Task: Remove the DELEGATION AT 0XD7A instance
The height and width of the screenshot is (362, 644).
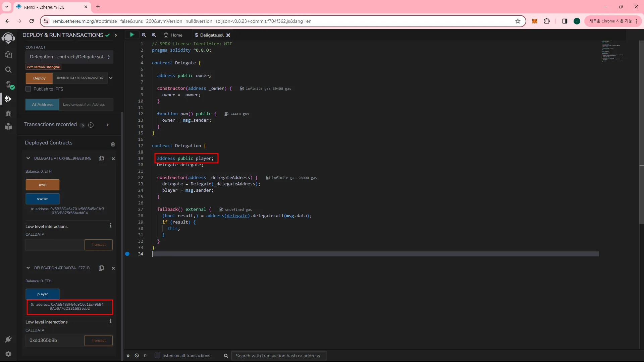Action: pos(113,268)
